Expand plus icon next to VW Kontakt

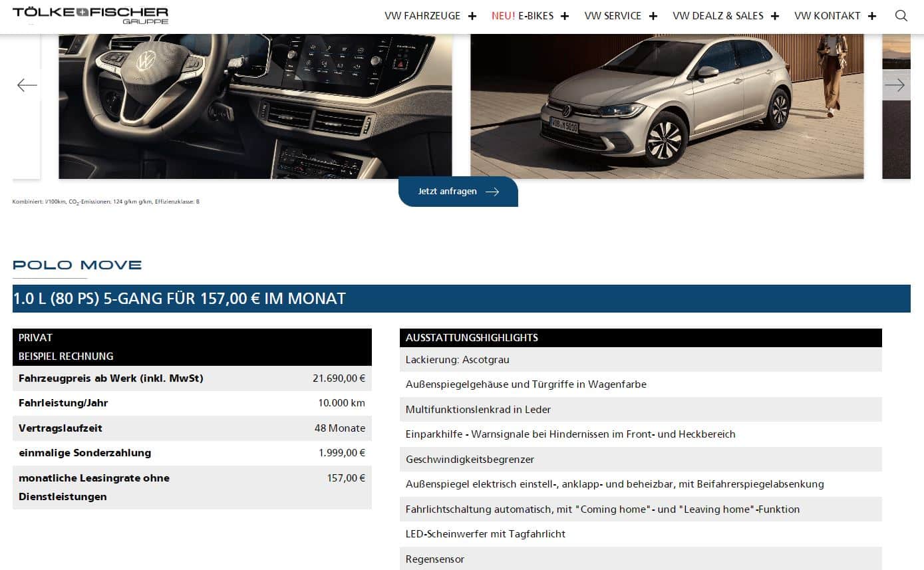pos(872,16)
